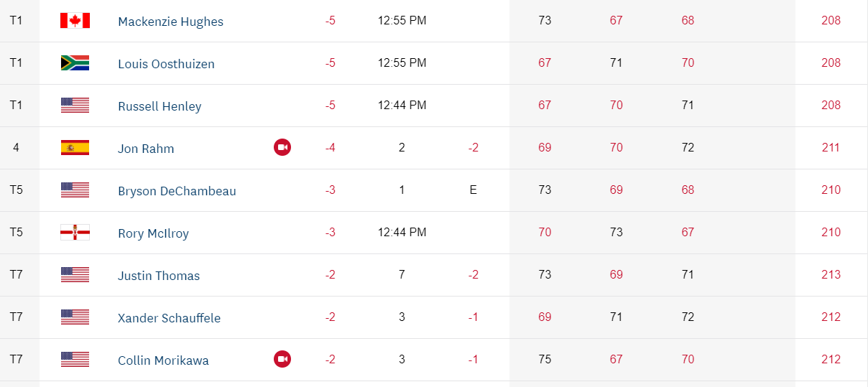868x387 pixels.
Task: Click Rory McIlroy's 12:44 PM tee time
Action: click(402, 232)
